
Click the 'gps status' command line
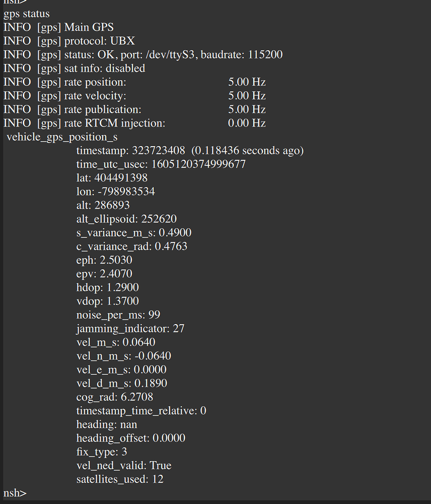[27, 14]
